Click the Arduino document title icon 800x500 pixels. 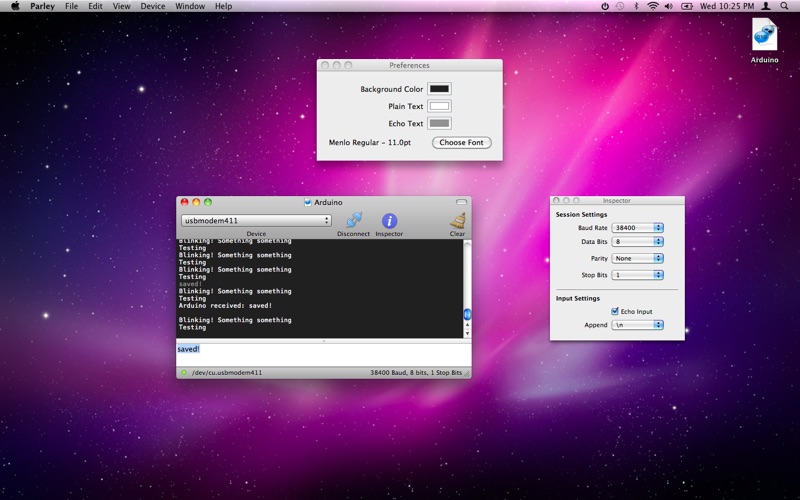(x=308, y=202)
